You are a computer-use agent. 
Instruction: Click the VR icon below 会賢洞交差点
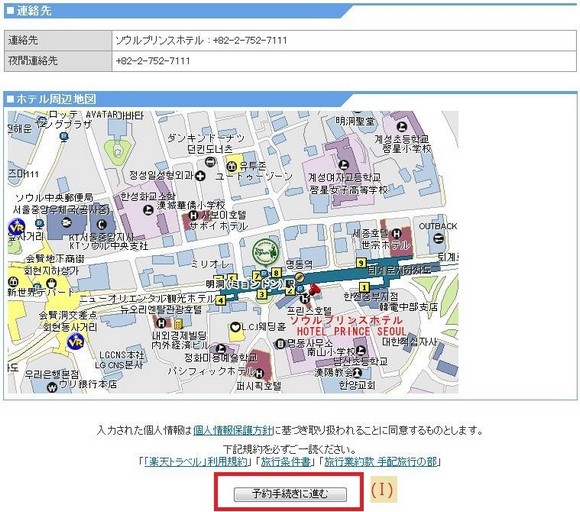coord(76,342)
